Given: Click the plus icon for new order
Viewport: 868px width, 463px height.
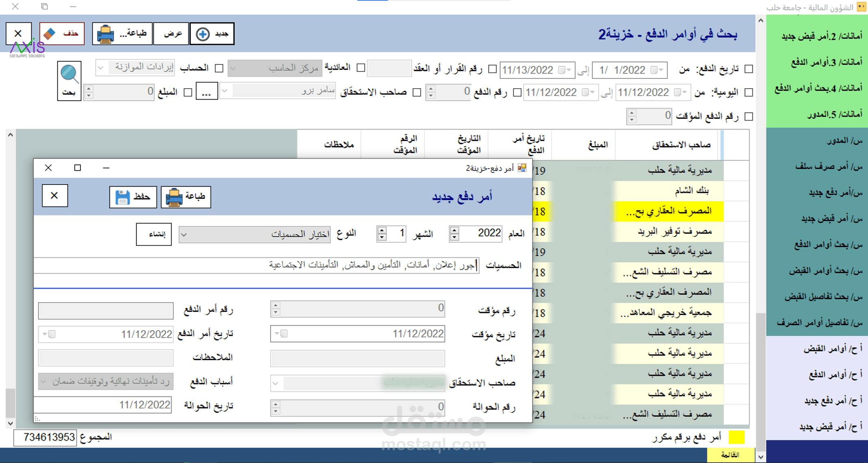Looking at the screenshot, I should [203, 34].
